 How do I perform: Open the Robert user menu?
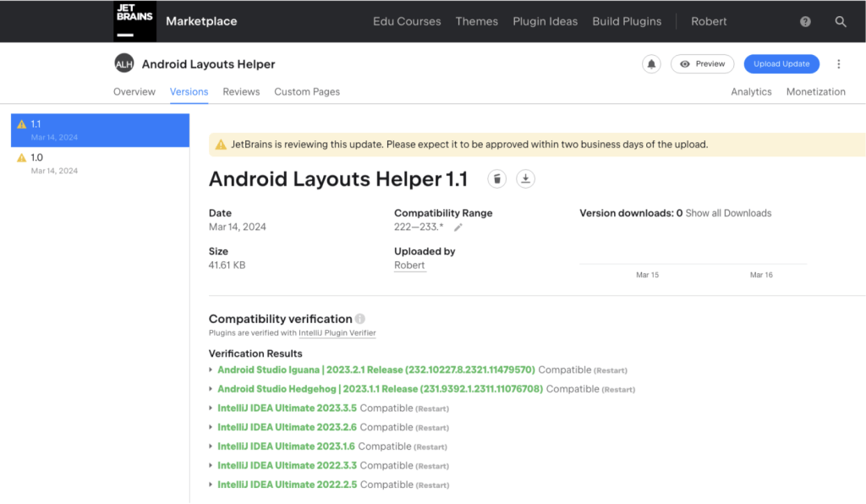[x=709, y=21]
